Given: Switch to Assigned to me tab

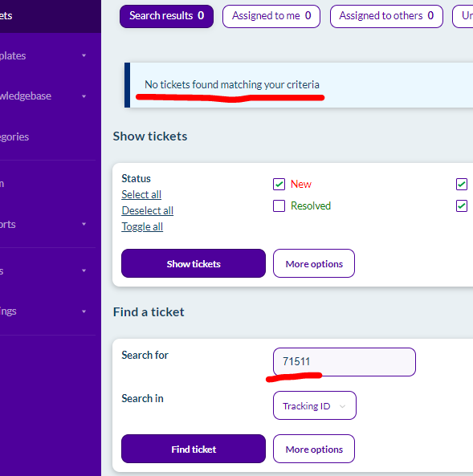Looking at the screenshot, I should click(x=271, y=16).
